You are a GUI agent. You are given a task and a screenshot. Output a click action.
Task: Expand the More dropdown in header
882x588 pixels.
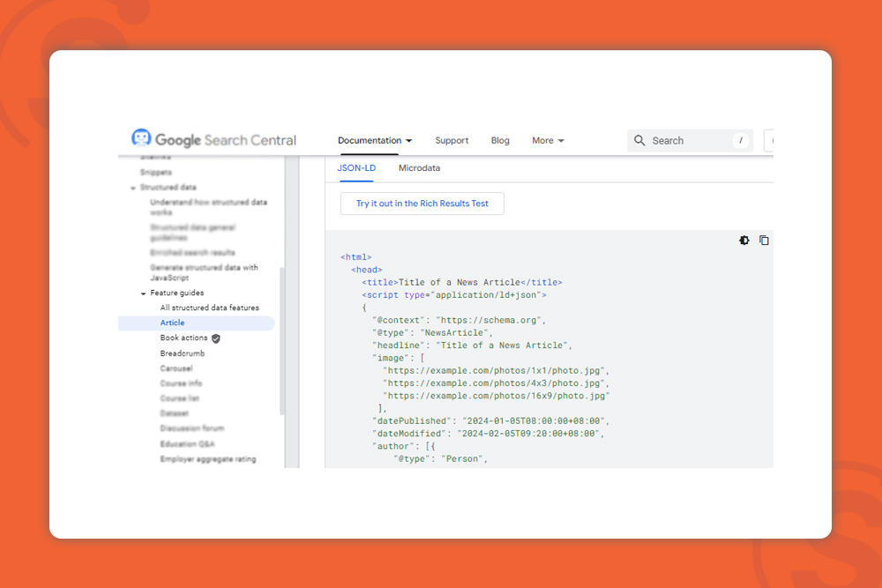pyautogui.click(x=548, y=140)
